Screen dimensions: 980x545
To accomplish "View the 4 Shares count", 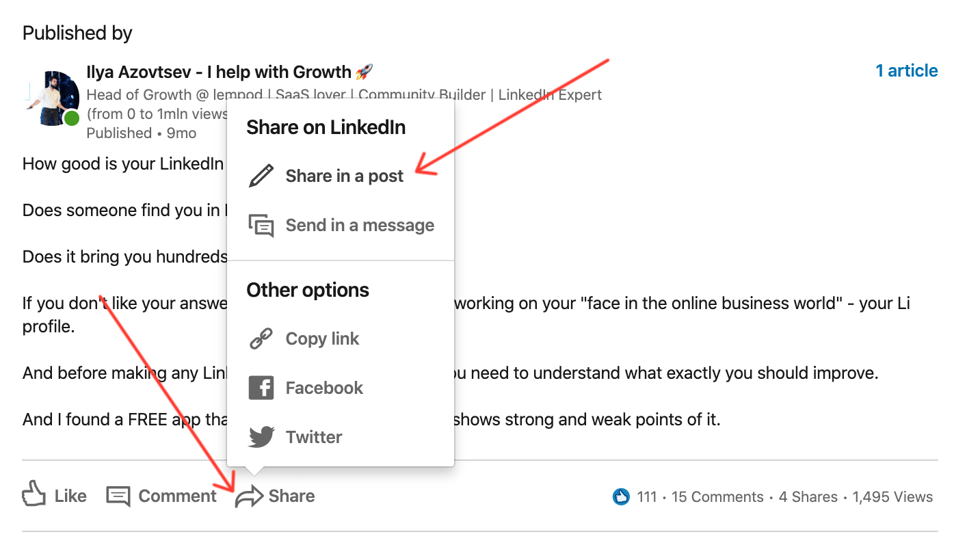I will click(808, 496).
